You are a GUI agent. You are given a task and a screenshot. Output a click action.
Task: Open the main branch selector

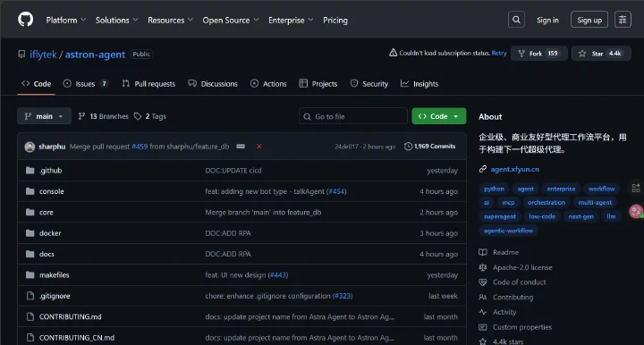pos(44,116)
